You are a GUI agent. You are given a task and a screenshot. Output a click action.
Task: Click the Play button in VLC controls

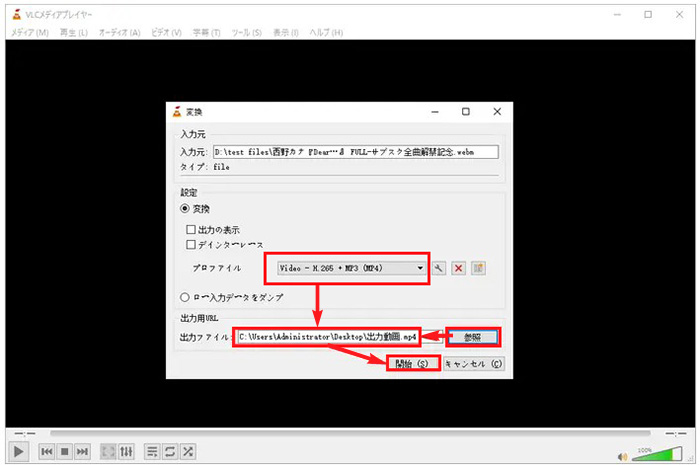(18, 452)
